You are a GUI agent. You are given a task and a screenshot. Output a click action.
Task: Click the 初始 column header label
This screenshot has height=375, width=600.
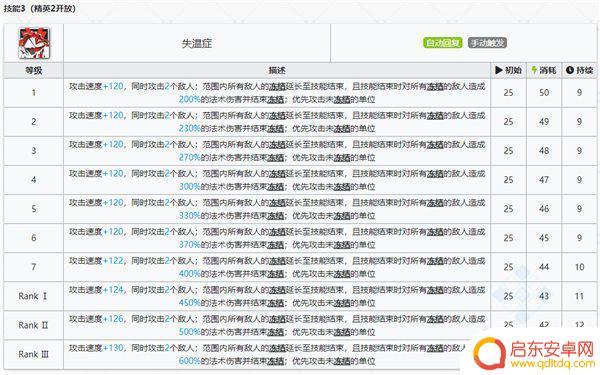[x=513, y=70]
